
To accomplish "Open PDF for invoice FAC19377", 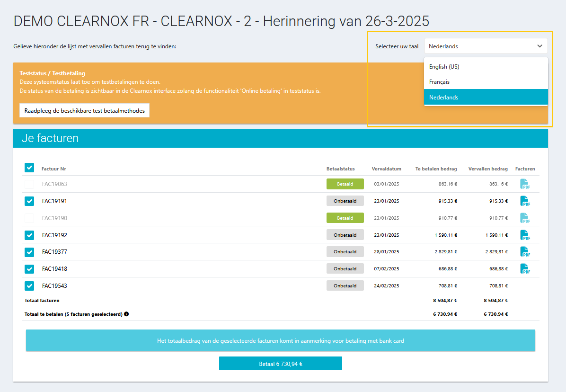I will point(525,252).
